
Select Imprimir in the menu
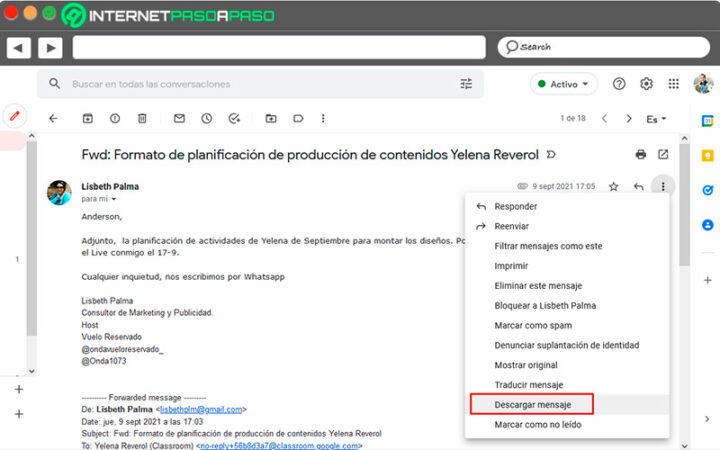567,265
